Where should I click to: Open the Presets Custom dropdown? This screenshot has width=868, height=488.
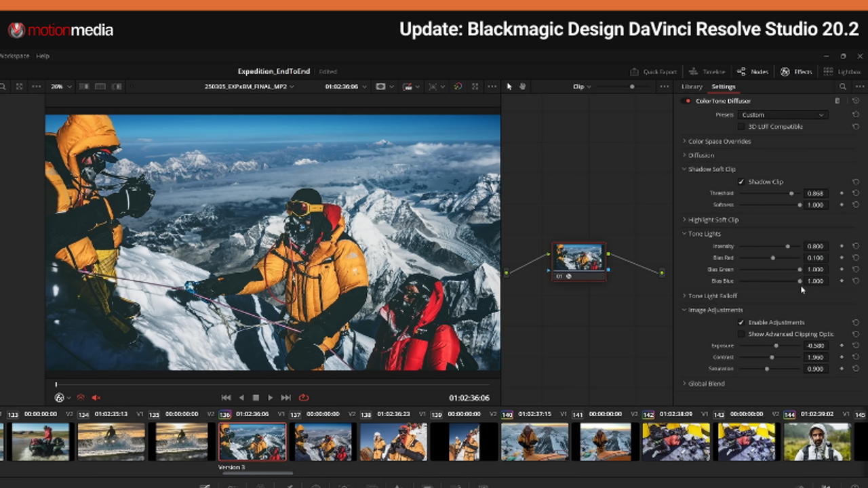[x=782, y=115]
